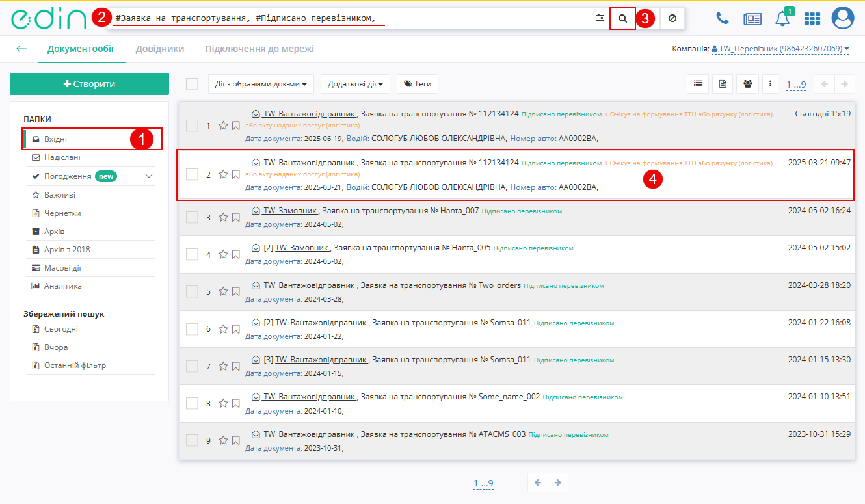
Task: Open document ATACMS_003 row text
Action: [x=443, y=434]
